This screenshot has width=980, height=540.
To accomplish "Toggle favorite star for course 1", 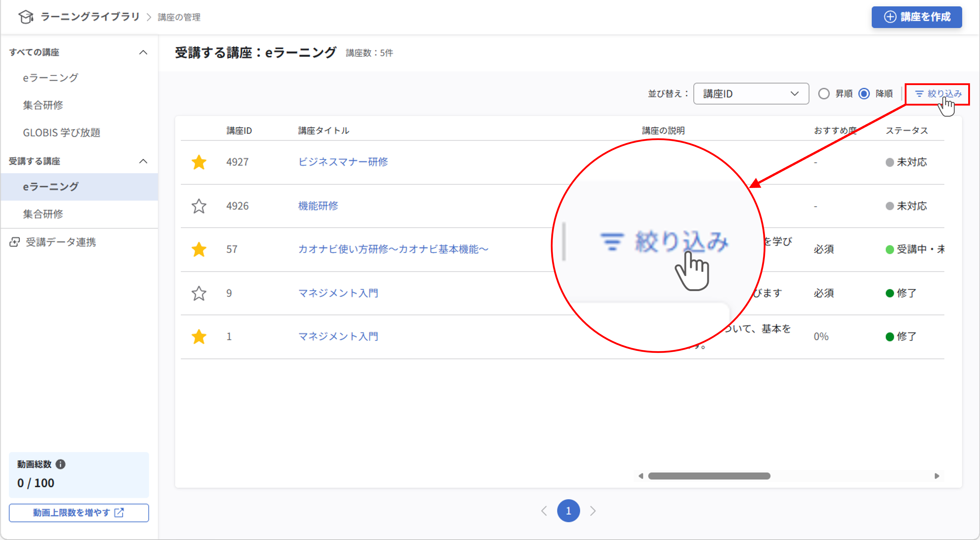I will [x=199, y=336].
